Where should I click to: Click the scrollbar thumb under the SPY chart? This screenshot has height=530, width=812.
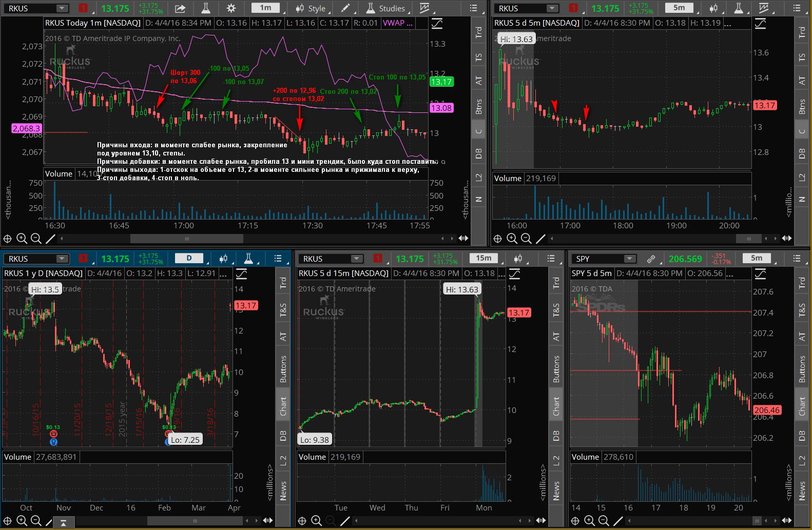pos(757,521)
